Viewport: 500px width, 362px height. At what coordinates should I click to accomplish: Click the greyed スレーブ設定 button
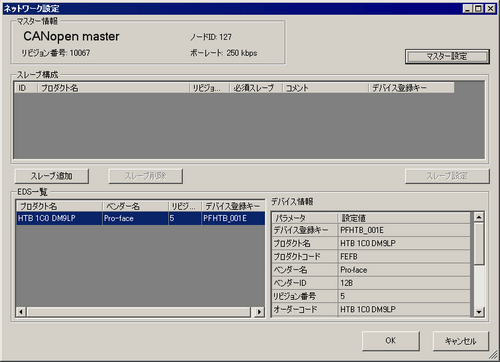[x=447, y=176]
